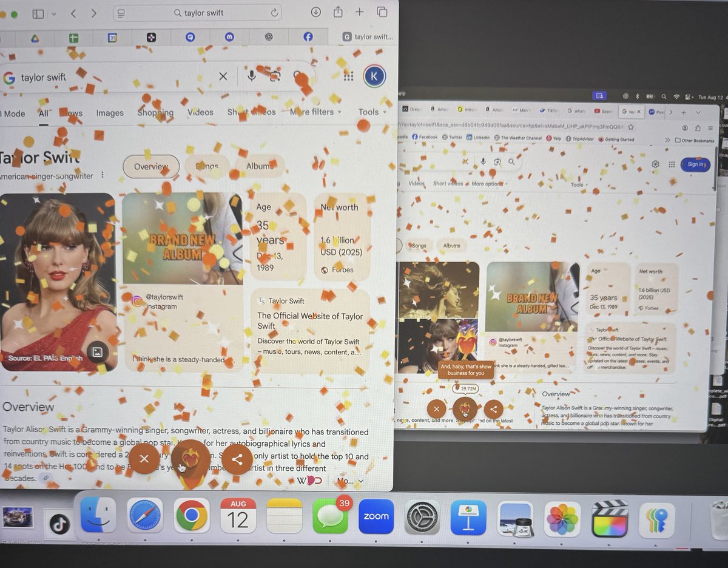Open Safari downloads icon
Screen dimensions: 728x568
point(316,12)
